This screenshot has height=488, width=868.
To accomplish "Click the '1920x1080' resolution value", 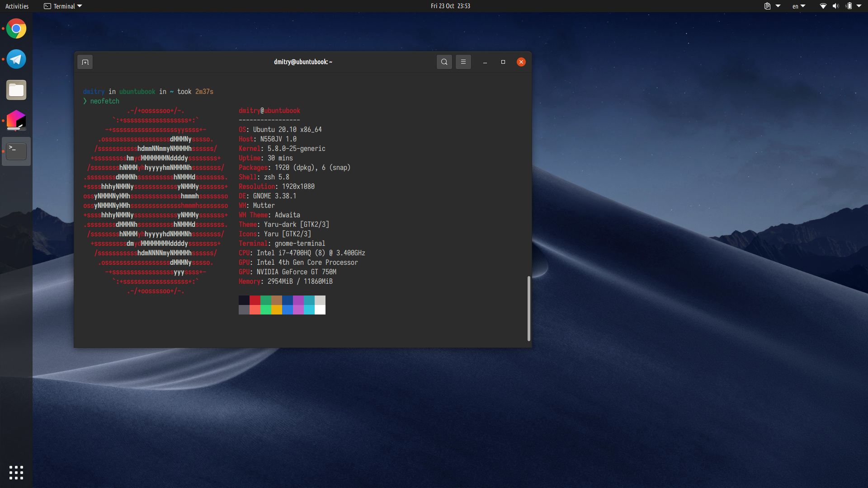I will 298,187.
